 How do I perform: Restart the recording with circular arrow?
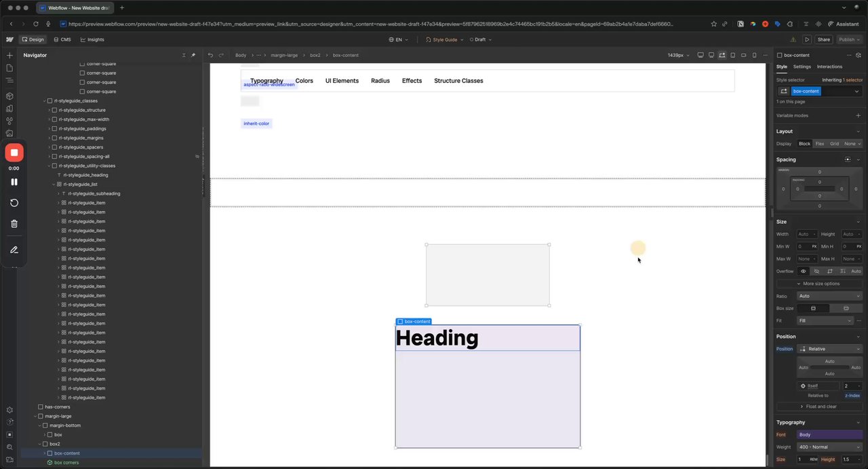click(14, 203)
